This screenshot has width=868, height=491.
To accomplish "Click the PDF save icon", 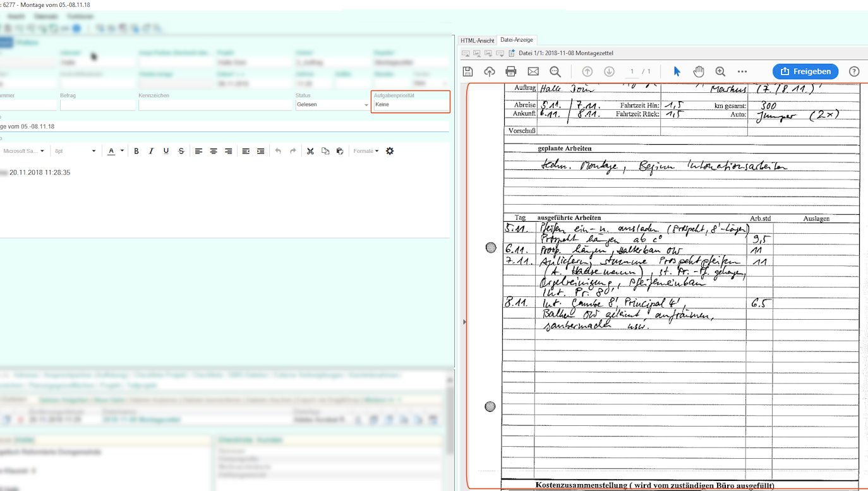I will 467,71.
